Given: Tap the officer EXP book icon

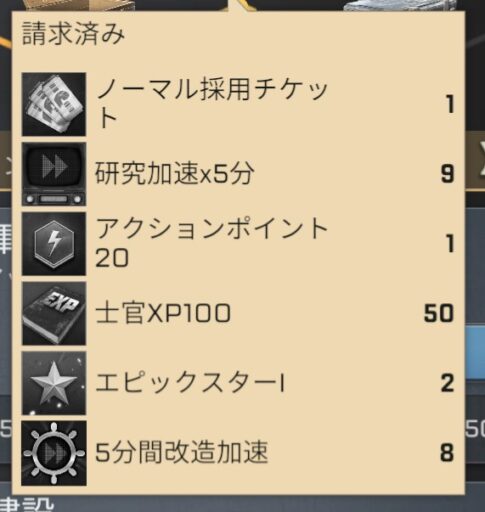Looking at the screenshot, I should [x=54, y=313].
